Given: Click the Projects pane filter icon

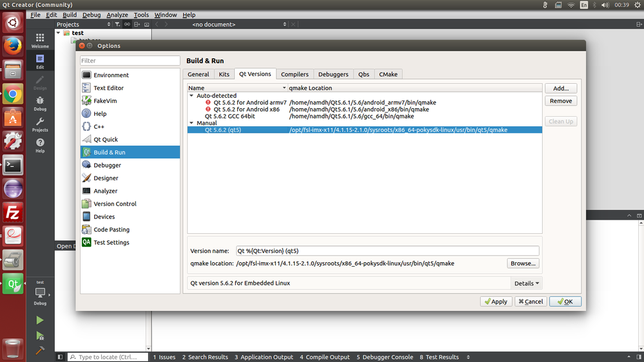Looking at the screenshot, I should click(x=117, y=24).
